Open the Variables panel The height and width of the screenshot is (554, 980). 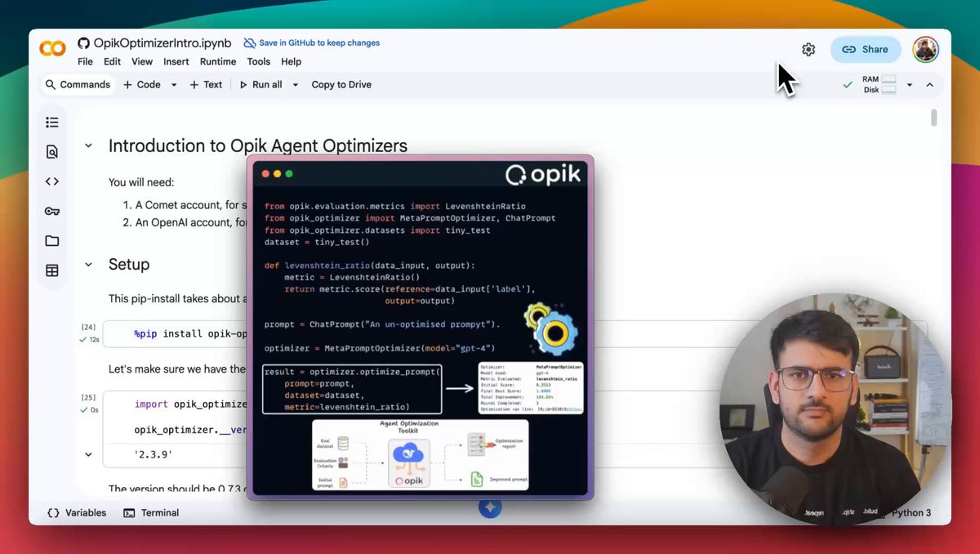tap(77, 513)
